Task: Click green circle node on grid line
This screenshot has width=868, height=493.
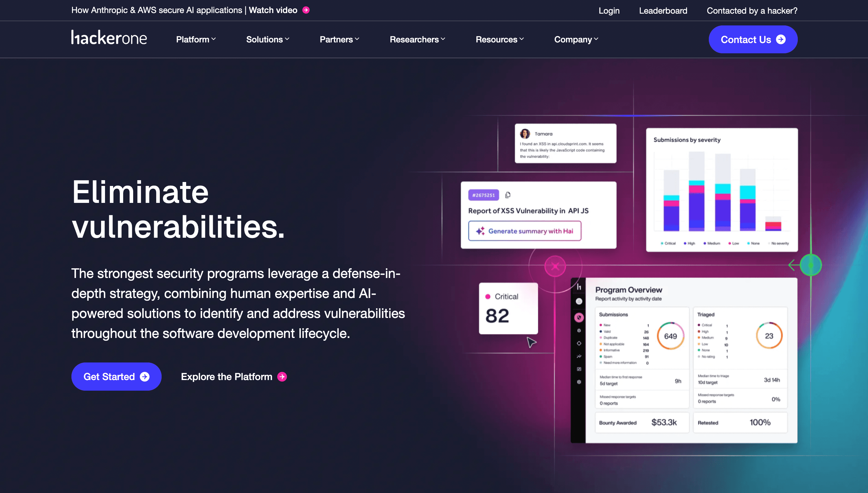Action: (811, 265)
